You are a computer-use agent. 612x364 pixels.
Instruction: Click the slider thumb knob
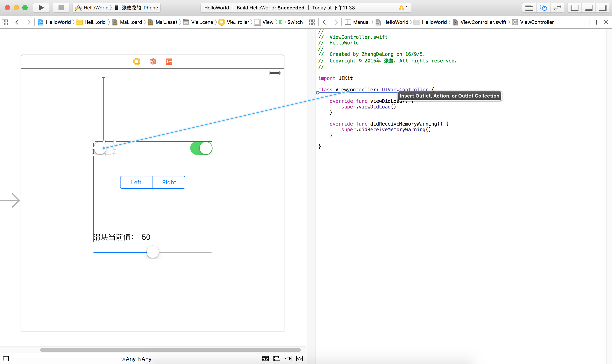click(153, 252)
